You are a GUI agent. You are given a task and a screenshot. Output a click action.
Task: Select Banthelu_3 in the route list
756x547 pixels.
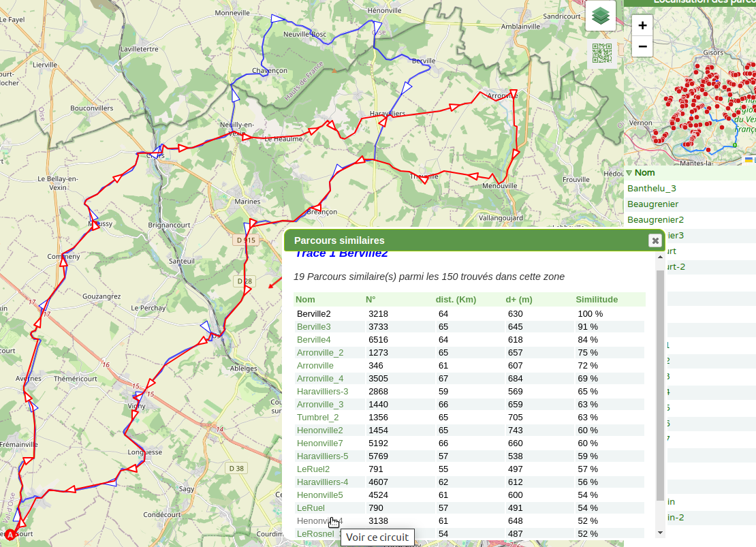651,189
